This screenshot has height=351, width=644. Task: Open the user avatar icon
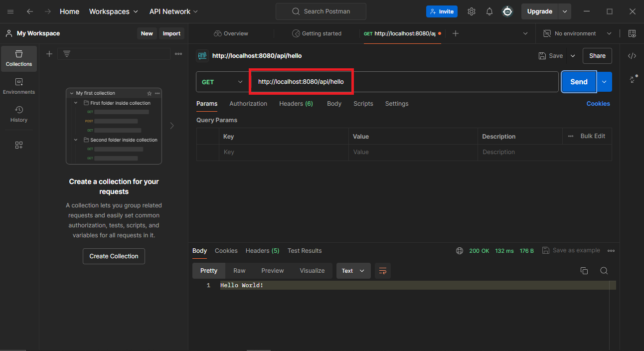point(507,11)
